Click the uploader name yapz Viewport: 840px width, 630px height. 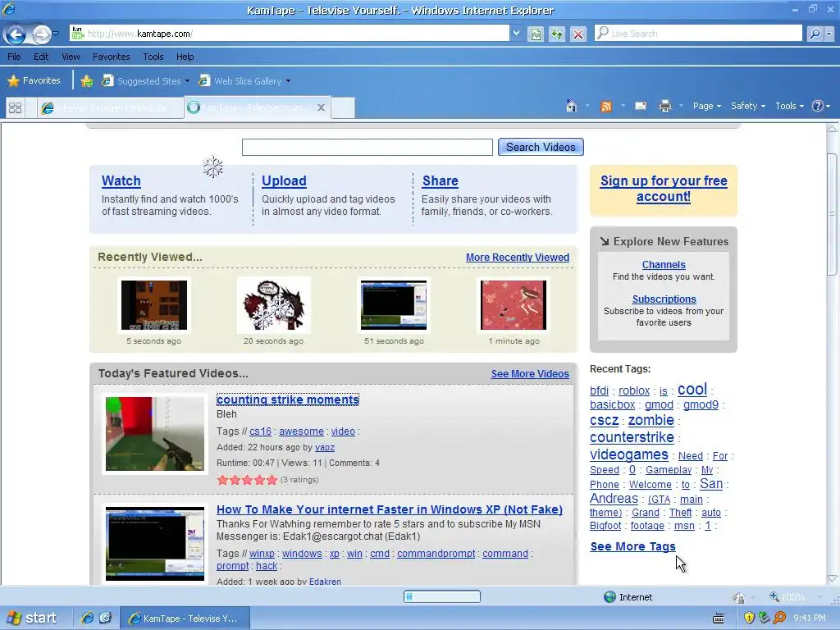point(325,447)
